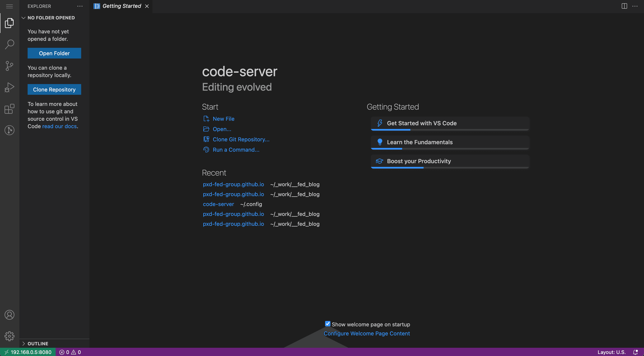644x356 pixels.
Task: Click Clone Git Repository... link
Action: coord(241,139)
